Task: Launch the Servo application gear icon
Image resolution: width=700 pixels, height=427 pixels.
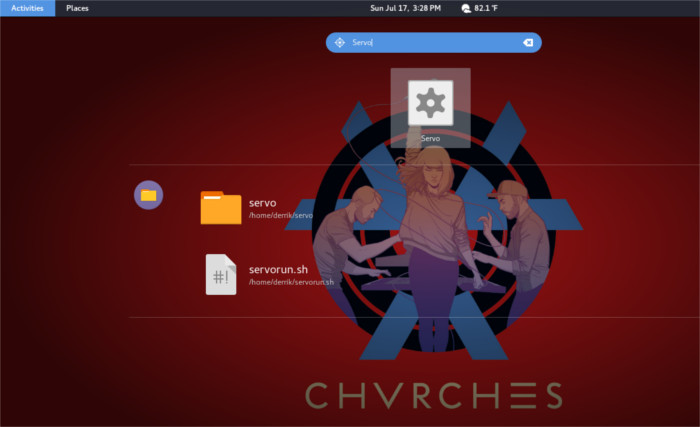Action: [430, 103]
